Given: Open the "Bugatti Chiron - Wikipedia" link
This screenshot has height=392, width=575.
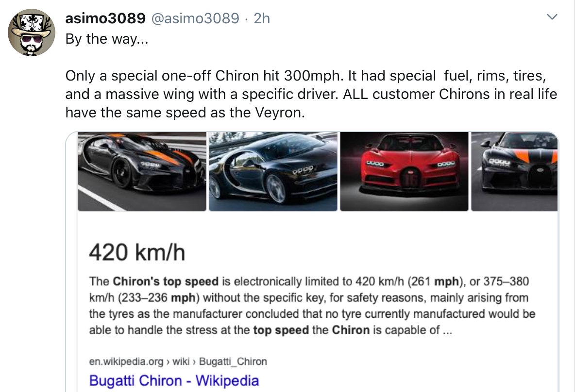Looking at the screenshot, I should [174, 380].
